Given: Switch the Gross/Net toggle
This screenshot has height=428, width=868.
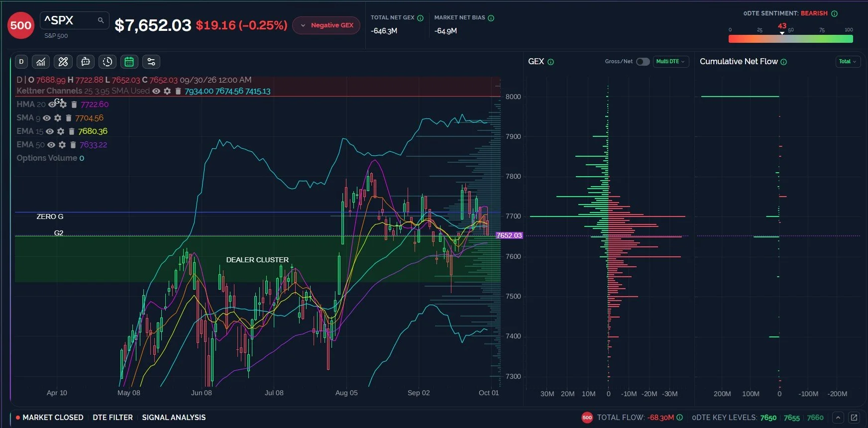Looking at the screenshot, I should (x=643, y=62).
